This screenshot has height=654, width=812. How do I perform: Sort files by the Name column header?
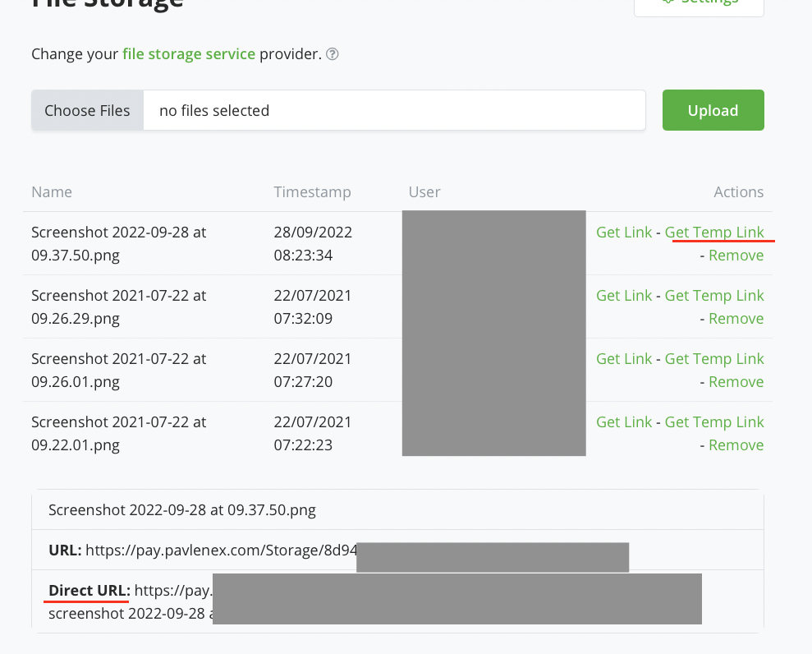(51, 191)
